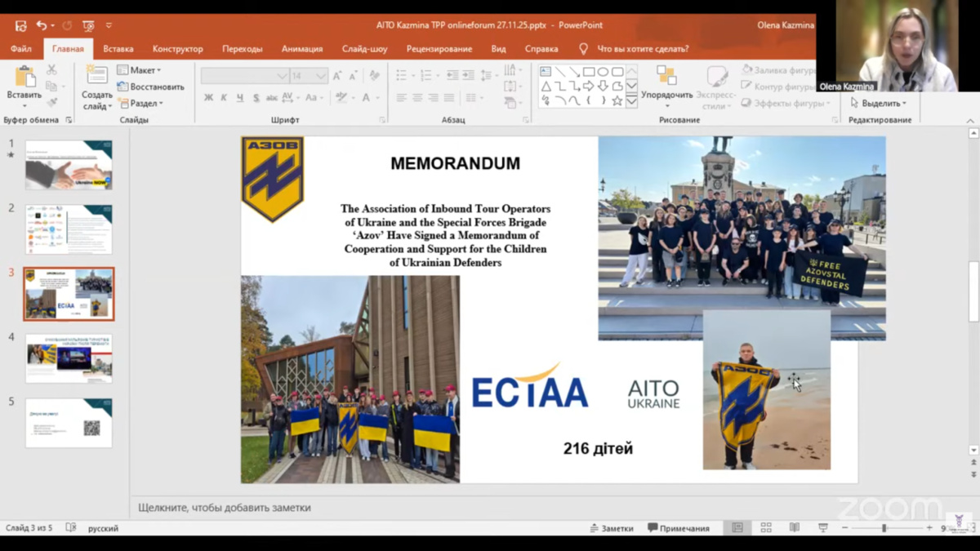980x551 pixels.
Task: Click the Cut scissors icon
Action: click(52, 70)
